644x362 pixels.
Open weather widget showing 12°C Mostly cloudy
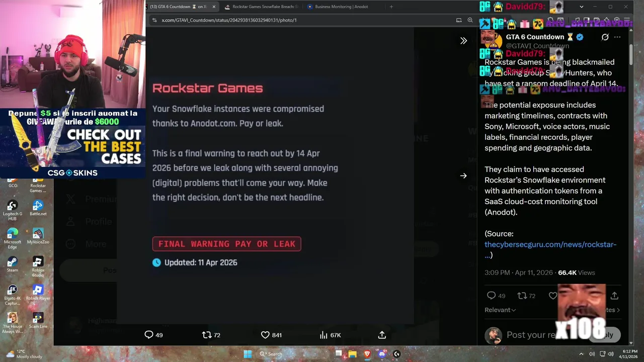(24, 354)
